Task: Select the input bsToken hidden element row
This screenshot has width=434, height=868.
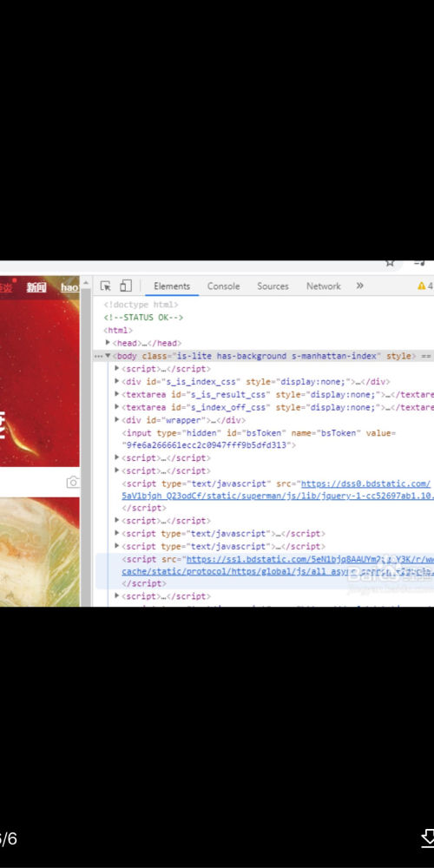Action: pos(259,439)
